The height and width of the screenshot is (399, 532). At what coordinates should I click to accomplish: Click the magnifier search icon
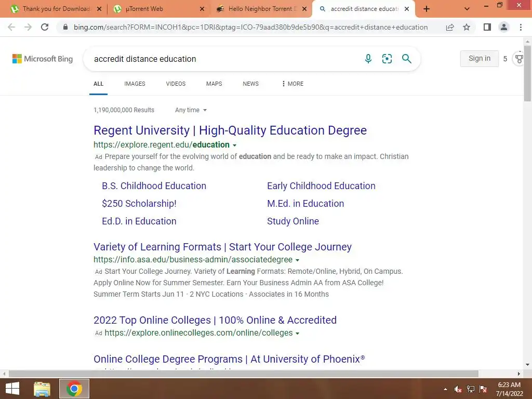click(406, 59)
